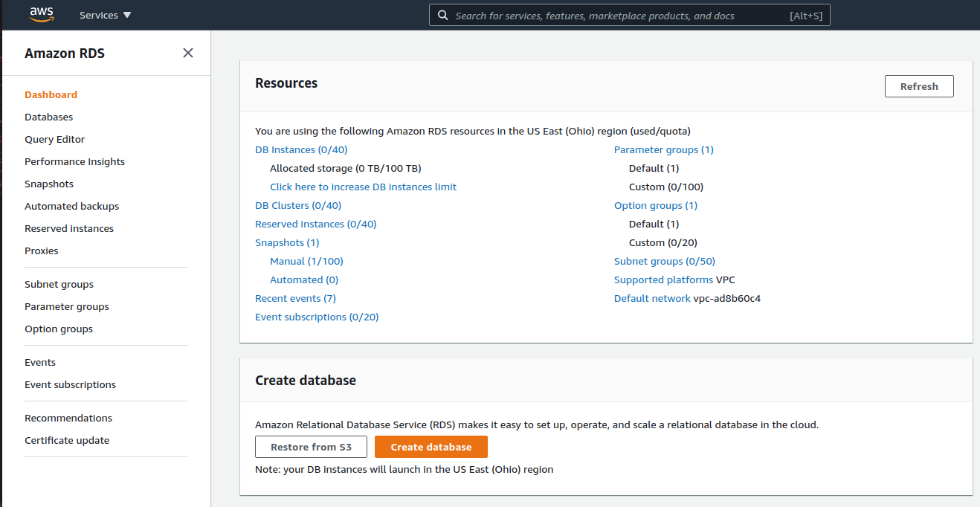Click the Custom (0/20) option groups text
Image resolution: width=980 pixels, height=507 pixels.
(x=663, y=242)
